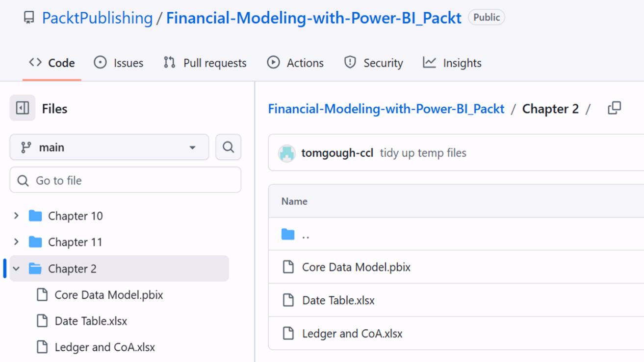The height and width of the screenshot is (362, 644).
Task: Click the Chapter 11 folder icon in tree
Action: click(x=35, y=242)
